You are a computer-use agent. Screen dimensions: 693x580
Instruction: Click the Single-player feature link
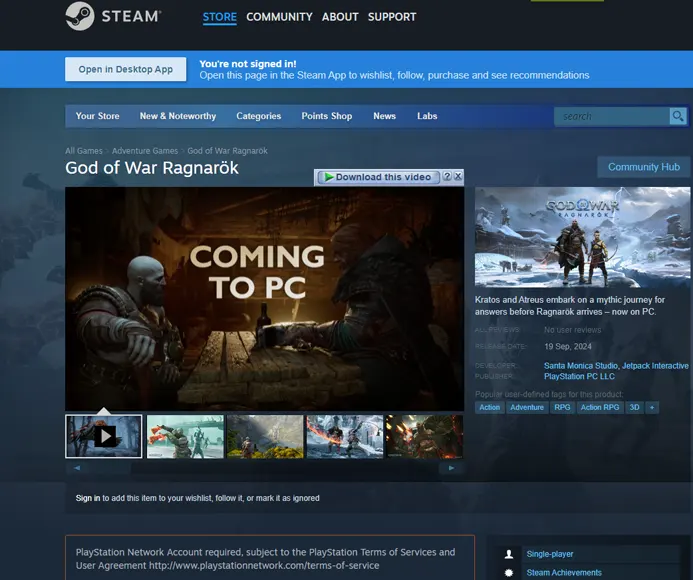click(550, 554)
